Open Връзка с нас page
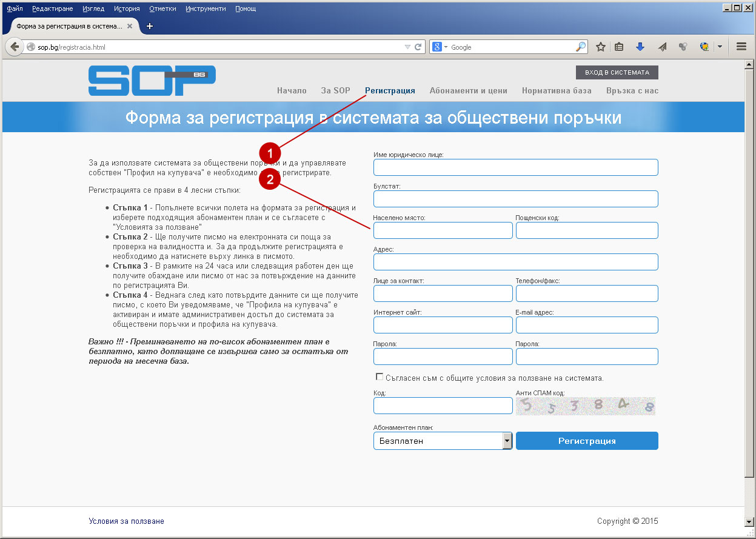Viewport: 756px width, 539px height. click(632, 90)
